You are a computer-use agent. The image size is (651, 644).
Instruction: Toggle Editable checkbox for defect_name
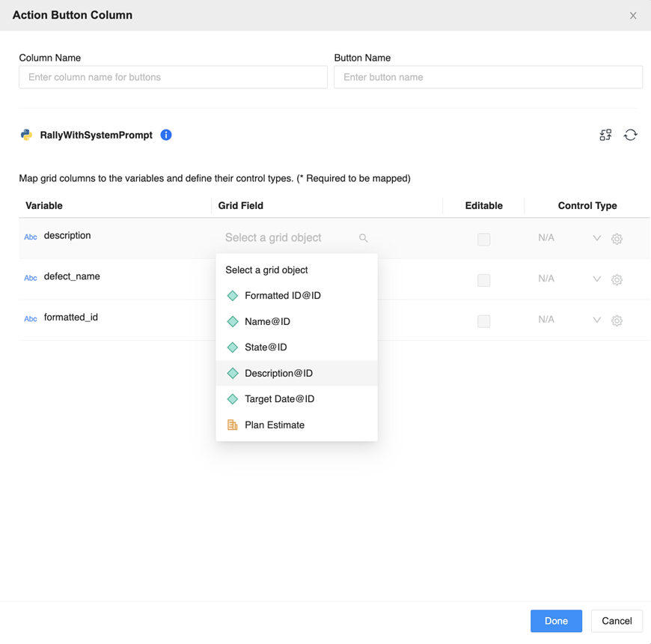click(x=484, y=280)
